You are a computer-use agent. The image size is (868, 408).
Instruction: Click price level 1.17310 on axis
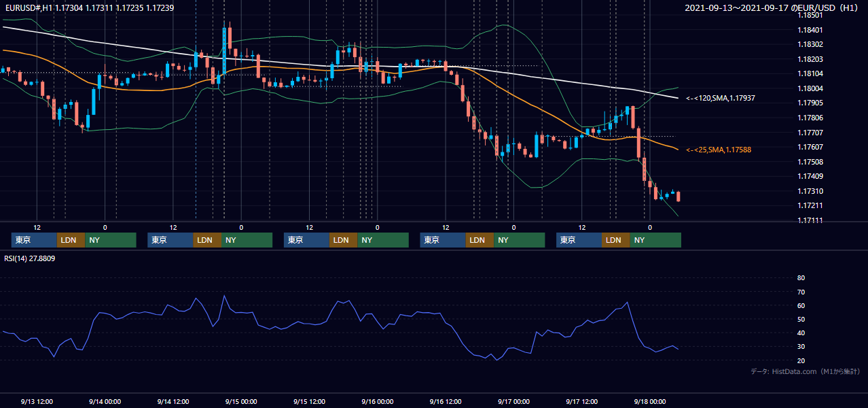point(810,191)
